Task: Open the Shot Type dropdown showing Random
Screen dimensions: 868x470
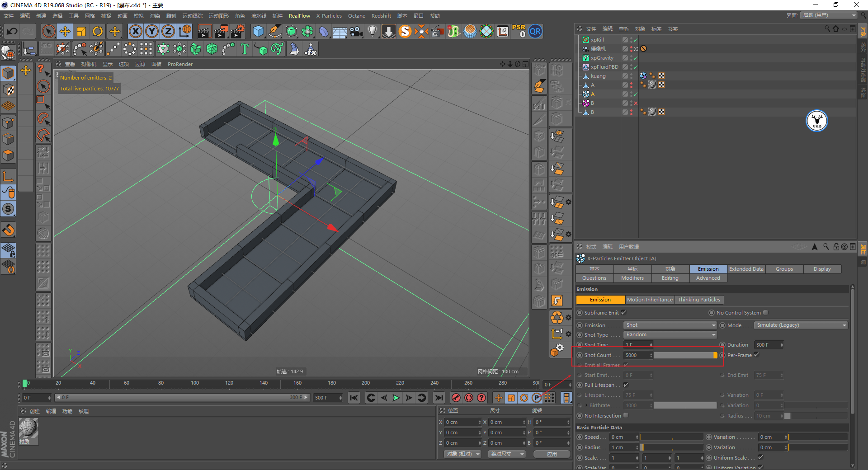Action: pos(670,334)
